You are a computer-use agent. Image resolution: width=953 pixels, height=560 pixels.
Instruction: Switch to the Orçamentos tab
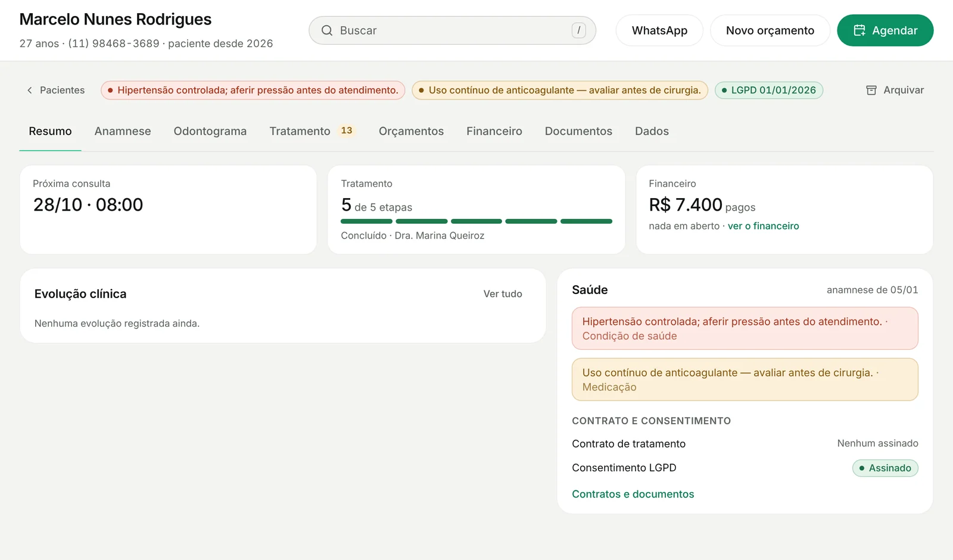[411, 131]
